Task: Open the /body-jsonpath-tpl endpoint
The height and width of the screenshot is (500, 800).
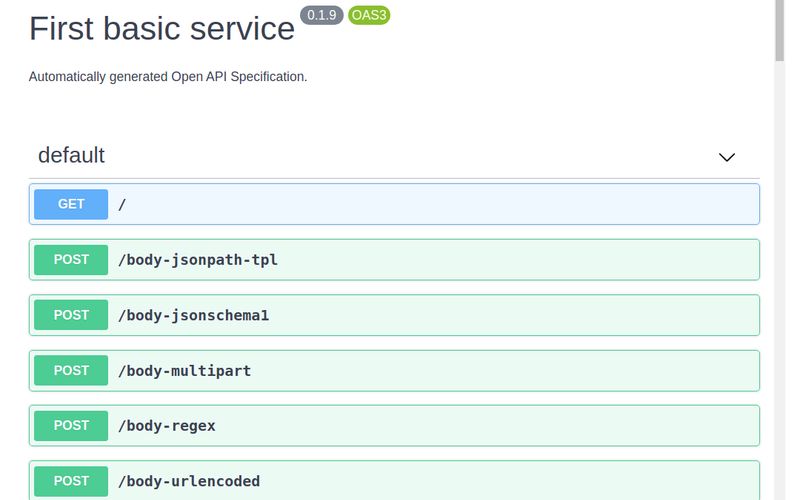Action: coord(394,260)
